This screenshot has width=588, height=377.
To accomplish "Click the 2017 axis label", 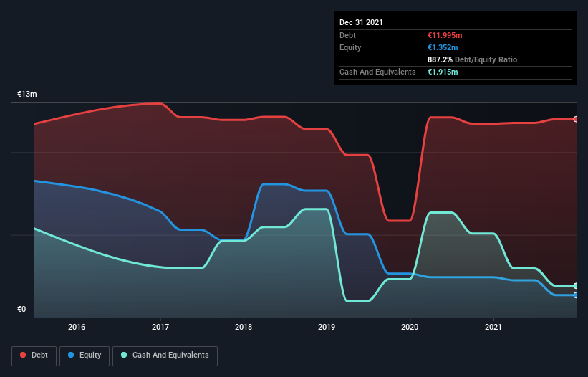I will pyautogui.click(x=160, y=327).
